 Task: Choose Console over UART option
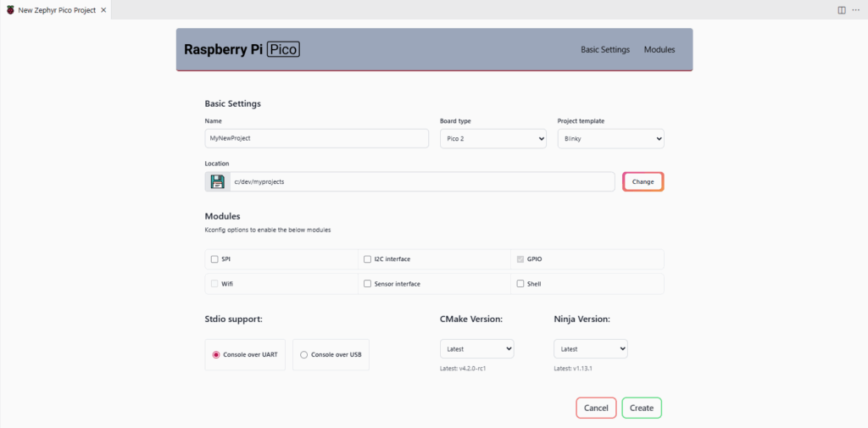(216, 355)
